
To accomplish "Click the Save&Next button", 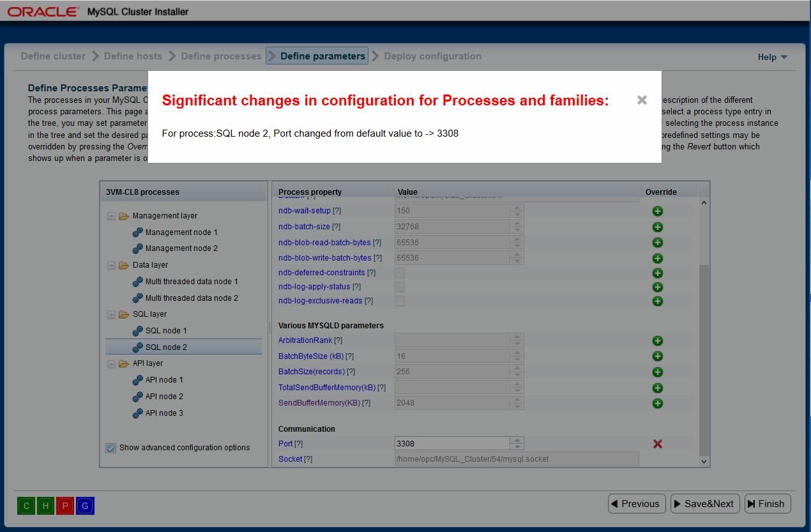I will [705, 504].
